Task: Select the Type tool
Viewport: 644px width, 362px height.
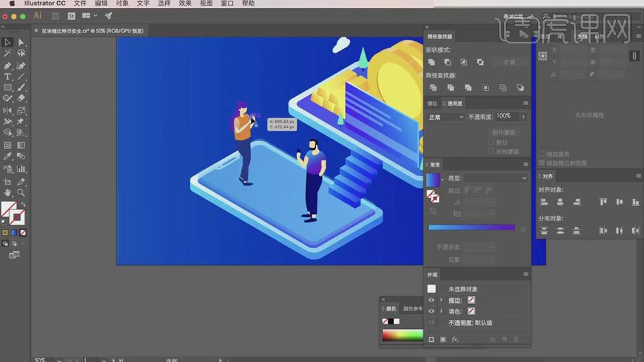Action: [x=7, y=77]
